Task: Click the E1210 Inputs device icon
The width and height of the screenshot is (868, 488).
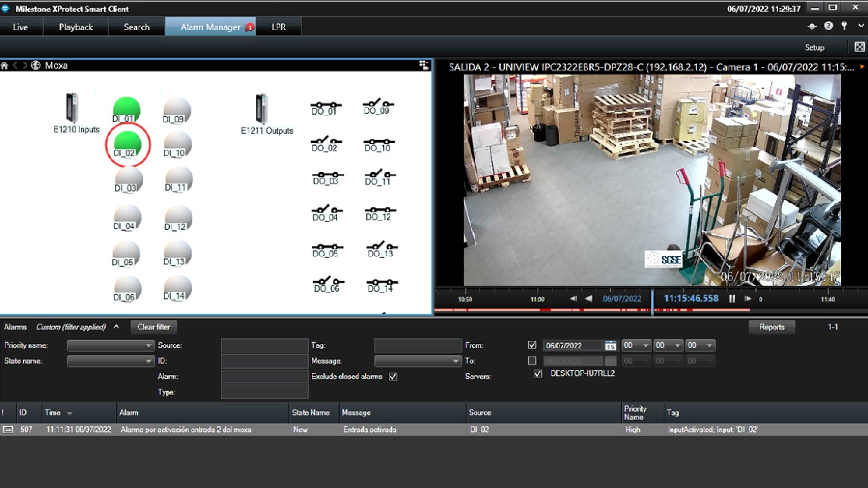Action: coord(72,108)
